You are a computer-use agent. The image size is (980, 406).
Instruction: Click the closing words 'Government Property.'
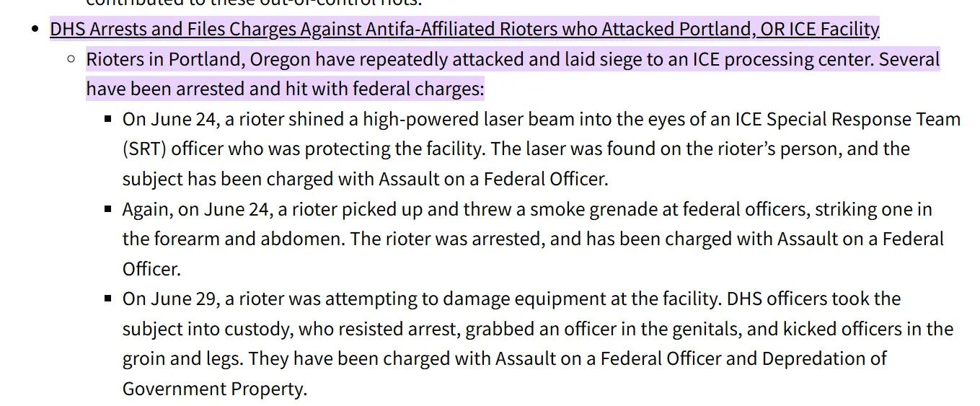coord(215,389)
